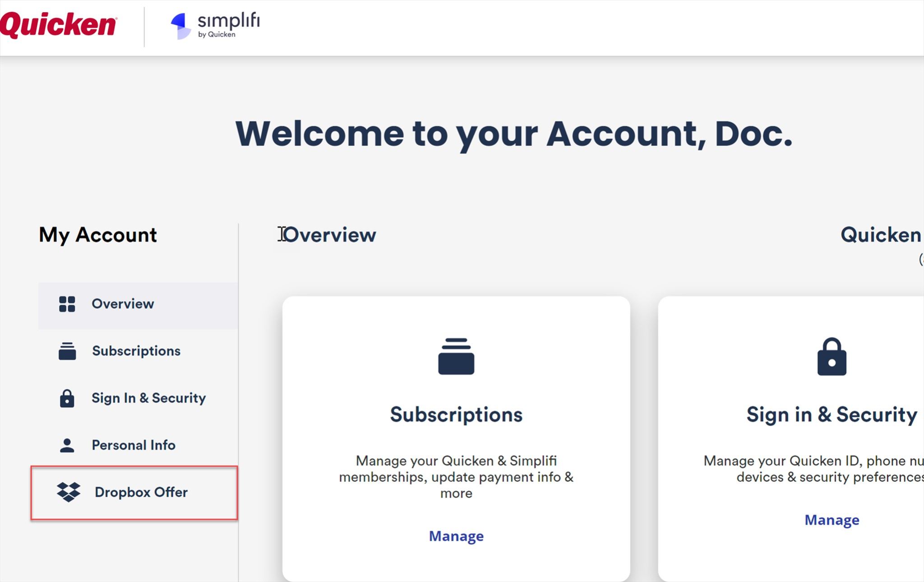Viewport: 924px width, 582px height.
Task: Click the My Account sidebar heading
Action: [x=98, y=235]
